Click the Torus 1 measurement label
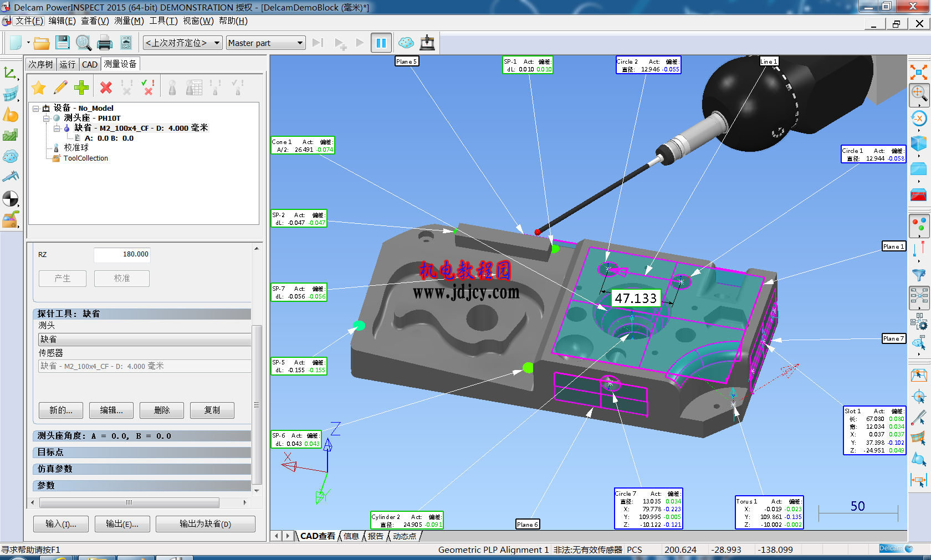The height and width of the screenshot is (560, 931). coord(769,513)
